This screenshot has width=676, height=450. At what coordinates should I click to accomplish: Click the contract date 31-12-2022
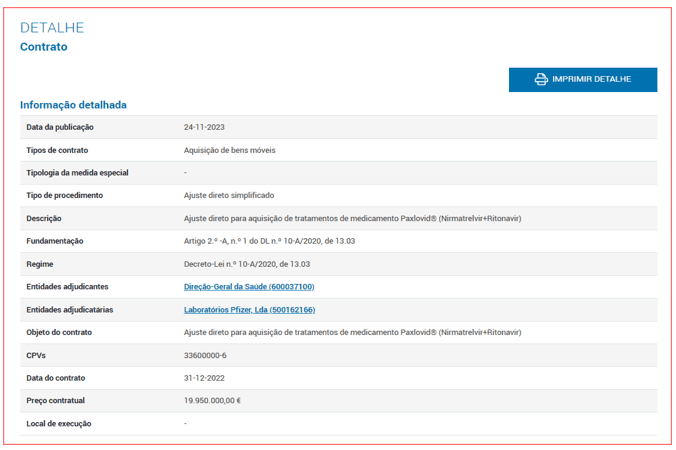coord(204,378)
